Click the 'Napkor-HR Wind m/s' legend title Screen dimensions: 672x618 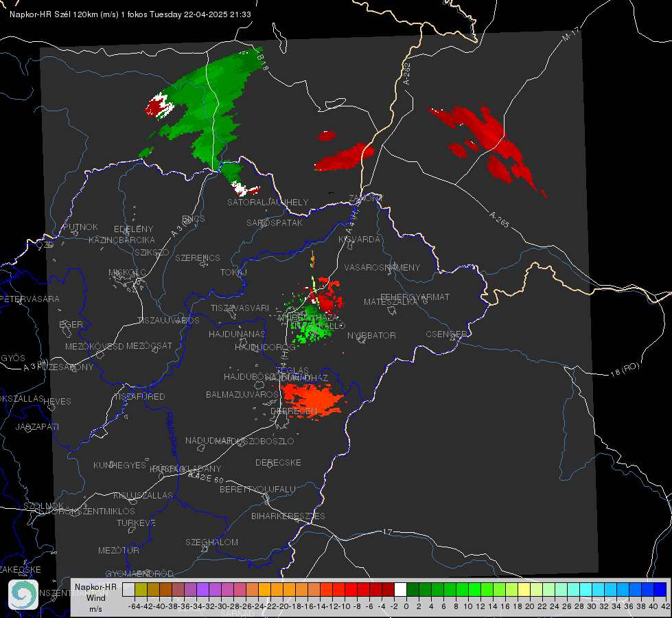coord(95,597)
